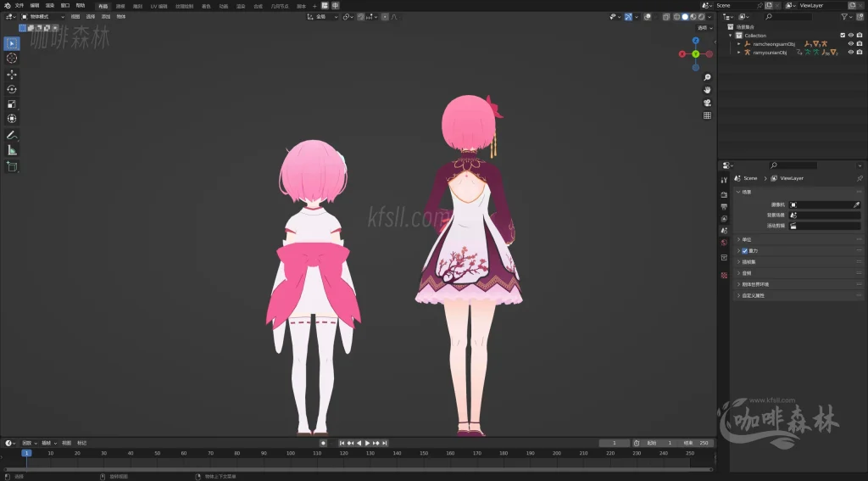
Task: Open the Collection properties tab
Action: pos(724,258)
